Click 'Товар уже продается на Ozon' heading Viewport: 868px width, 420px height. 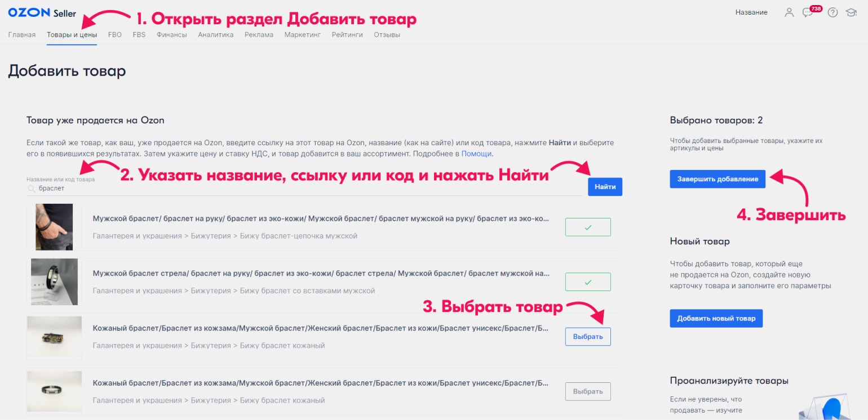click(95, 120)
